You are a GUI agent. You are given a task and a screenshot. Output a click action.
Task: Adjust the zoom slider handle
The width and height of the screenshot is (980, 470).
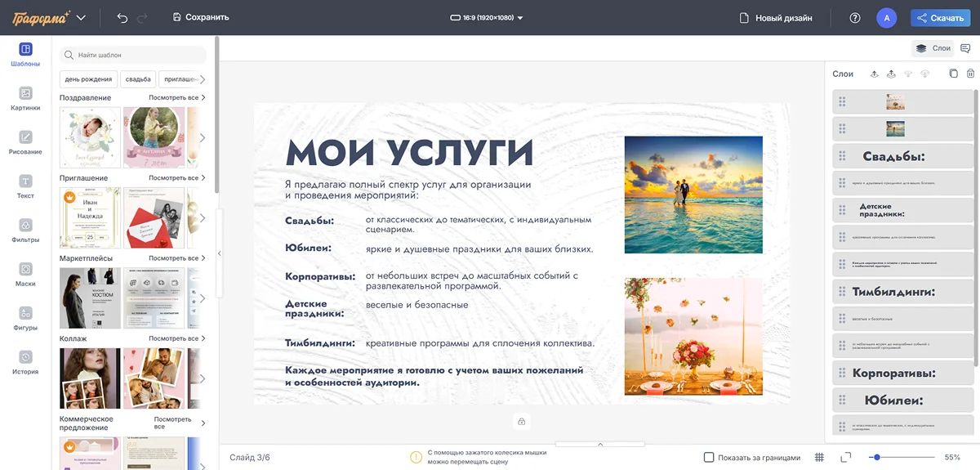coord(877,457)
